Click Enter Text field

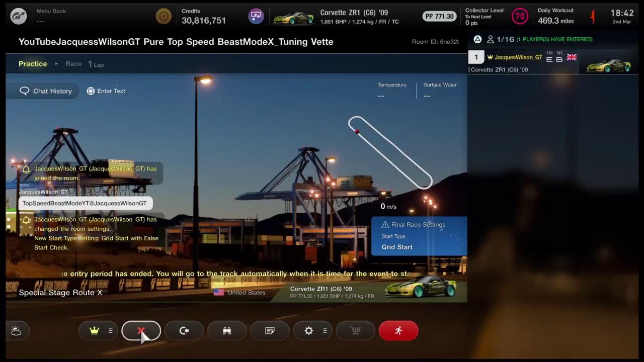click(106, 91)
